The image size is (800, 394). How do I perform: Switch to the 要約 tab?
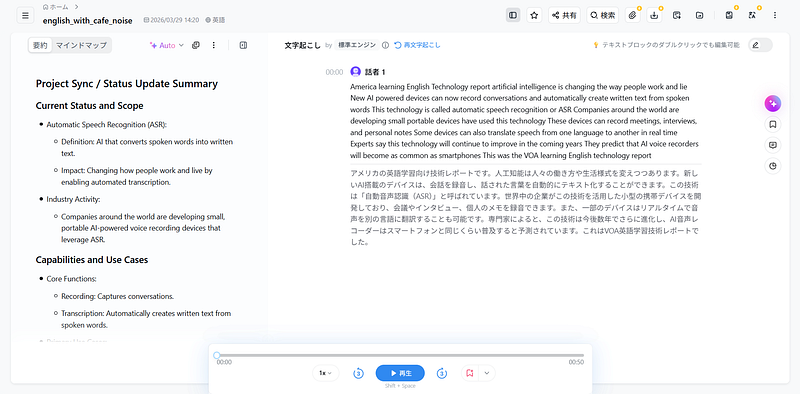40,45
